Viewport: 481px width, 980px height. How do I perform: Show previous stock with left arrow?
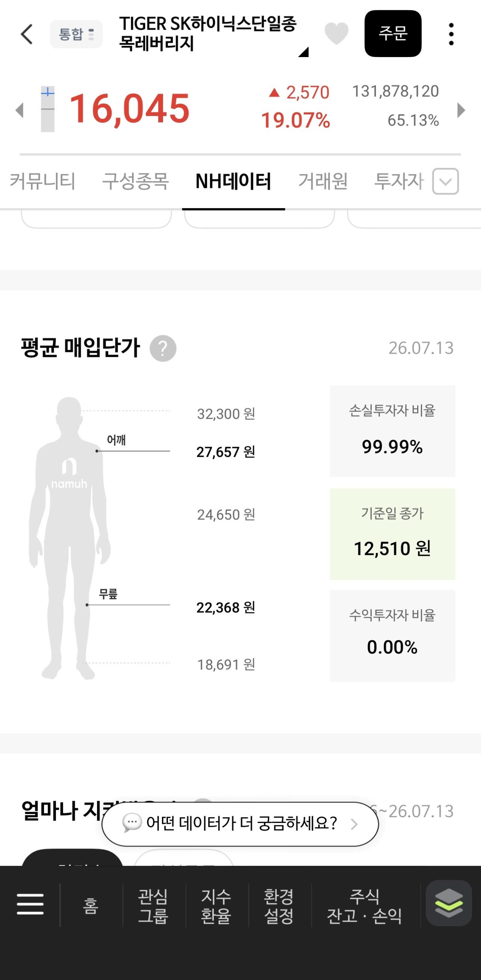[x=20, y=110]
